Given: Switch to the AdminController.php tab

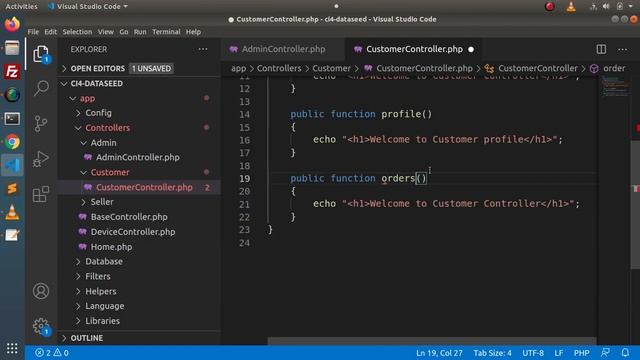Looking at the screenshot, I should pos(283,49).
